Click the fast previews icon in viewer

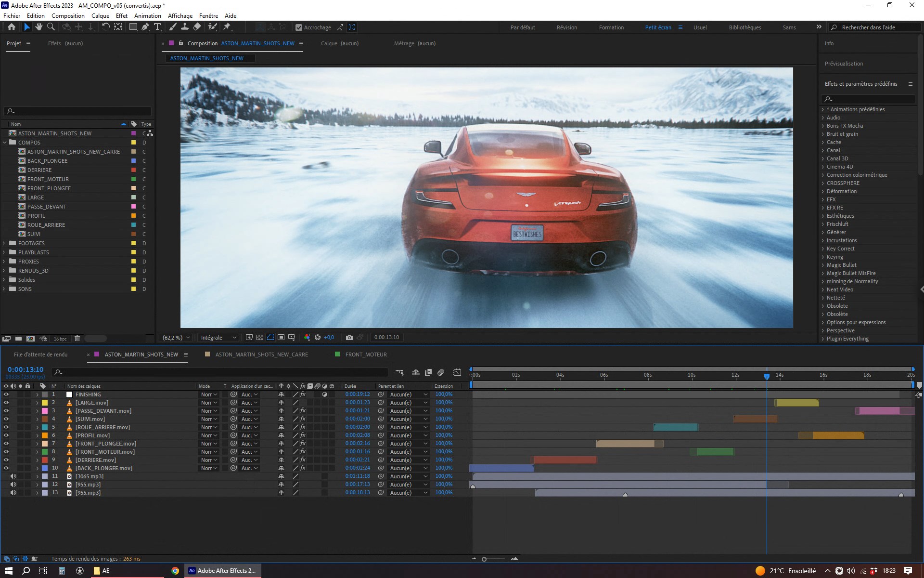[x=249, y=337]
